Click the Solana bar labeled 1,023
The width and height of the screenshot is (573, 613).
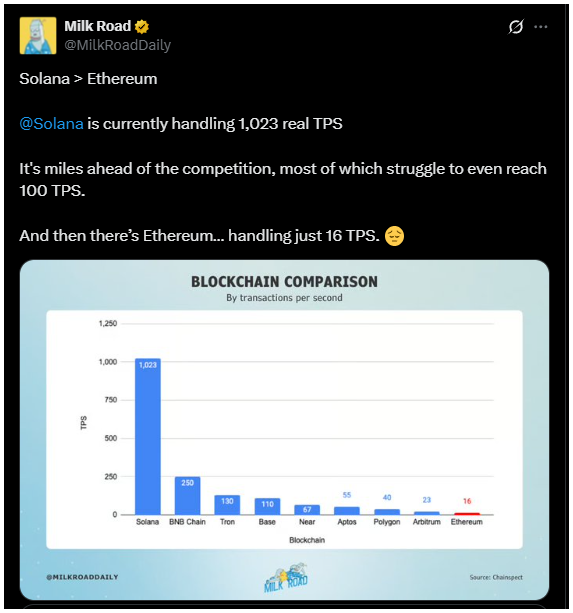(148, 436)
